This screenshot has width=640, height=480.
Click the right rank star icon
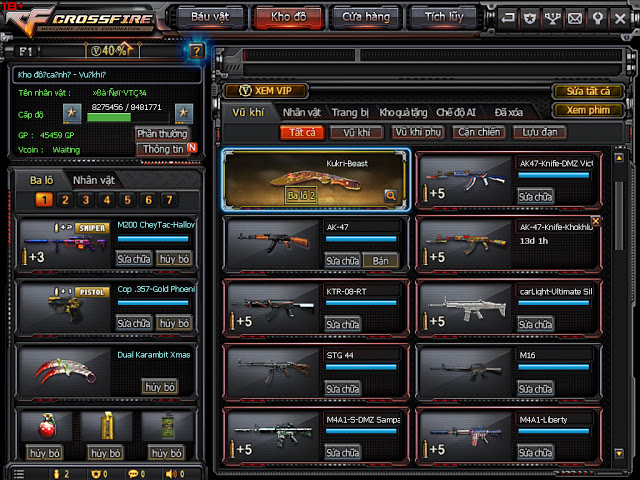point(184,113)
